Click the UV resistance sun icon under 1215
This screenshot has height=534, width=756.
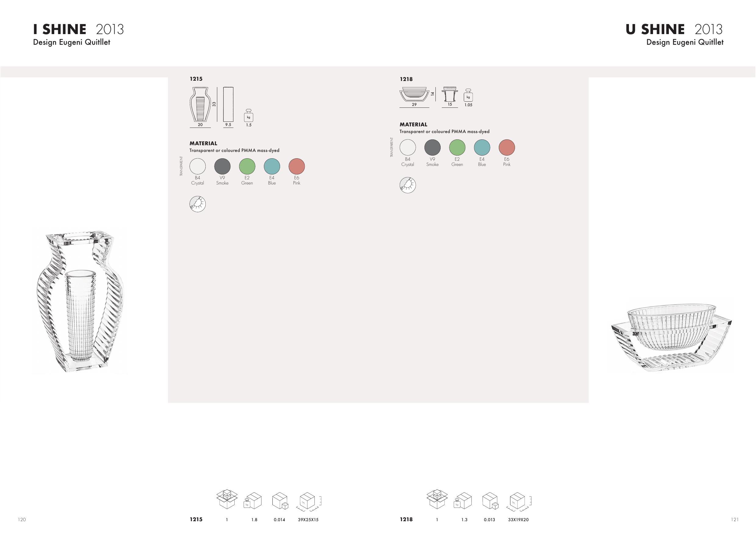click(x=197, y=204)
